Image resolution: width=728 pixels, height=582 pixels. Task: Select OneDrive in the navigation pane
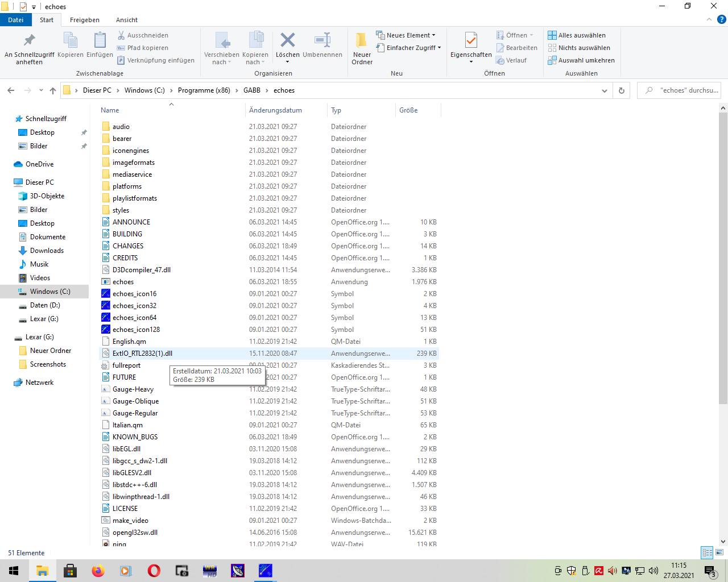point(39,164)
